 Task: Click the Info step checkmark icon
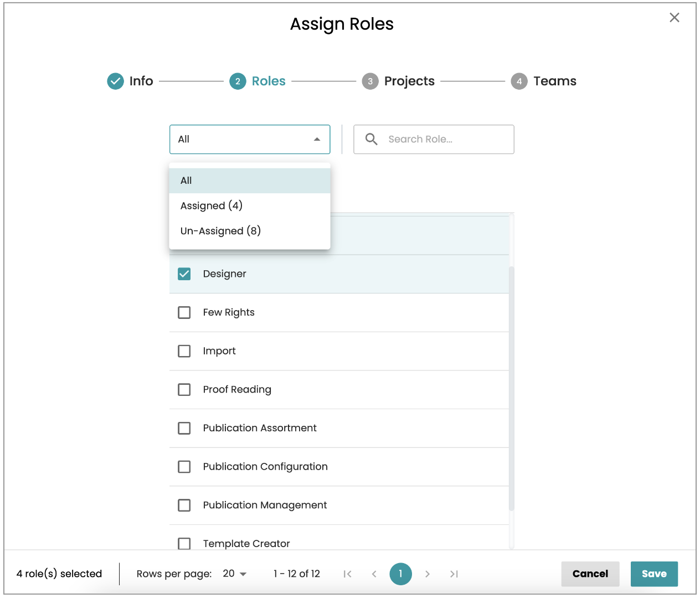(115, 81)
